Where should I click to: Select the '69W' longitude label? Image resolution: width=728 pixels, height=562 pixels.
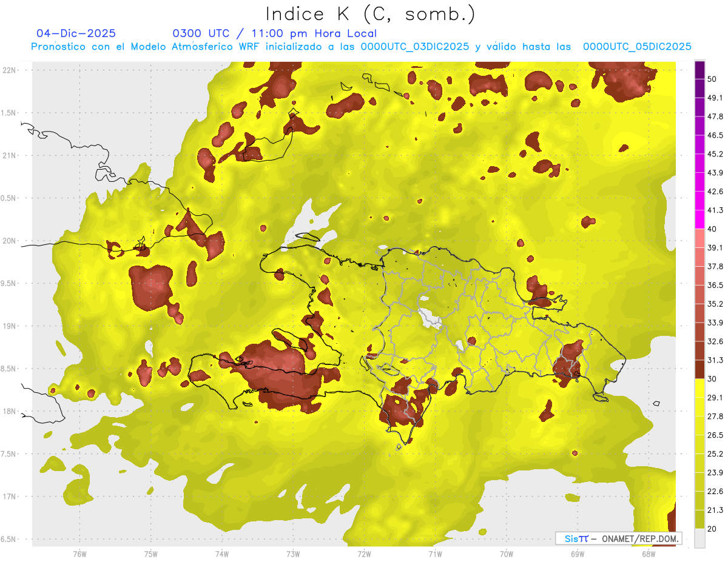pos(577,554)
